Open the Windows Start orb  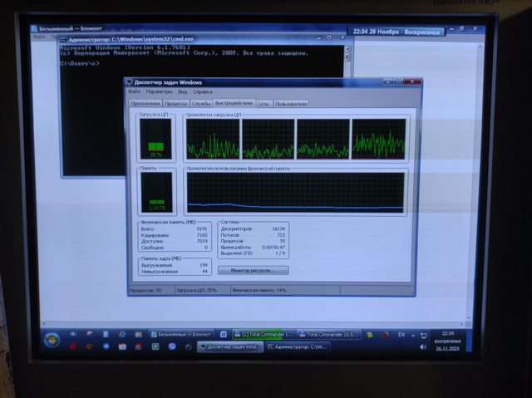pyautogui.click(x=52, y=340)
